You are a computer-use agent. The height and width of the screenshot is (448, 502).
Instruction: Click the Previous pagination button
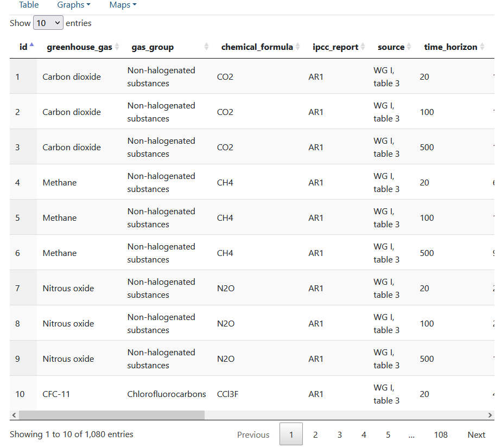point(253,434)
